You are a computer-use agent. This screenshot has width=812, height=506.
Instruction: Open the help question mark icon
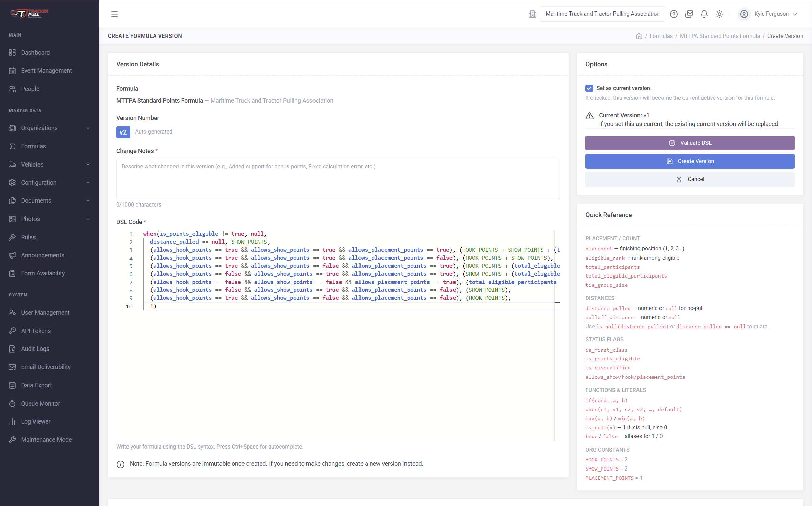pyautogui.click(x=674, y=14)
